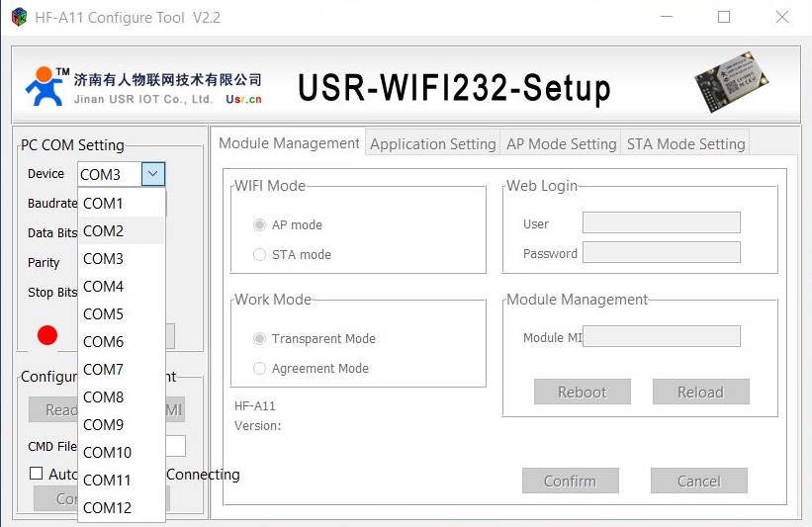Select the STA mode radio button
Viewport: 812px width, 527px height.
(259, 254)
